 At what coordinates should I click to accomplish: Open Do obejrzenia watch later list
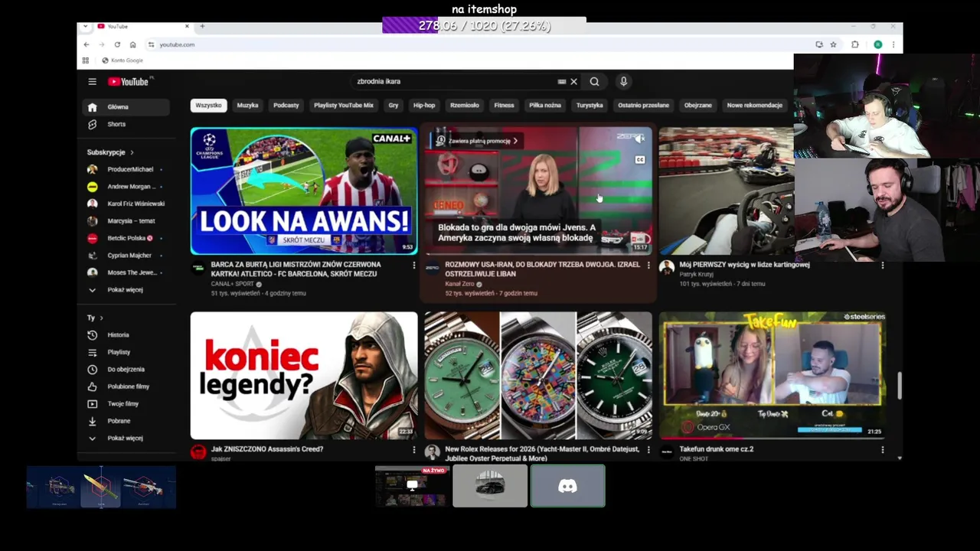point(126,369)
